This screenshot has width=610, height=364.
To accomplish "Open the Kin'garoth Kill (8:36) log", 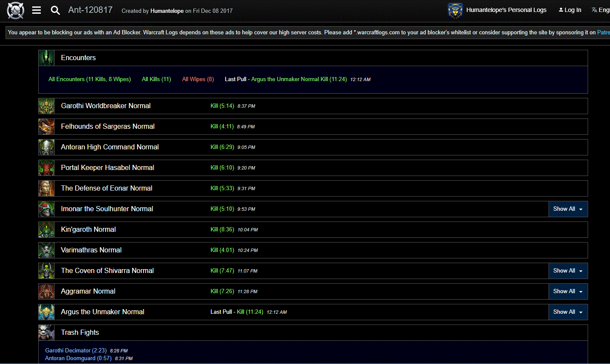I will [x=222, y=230].
